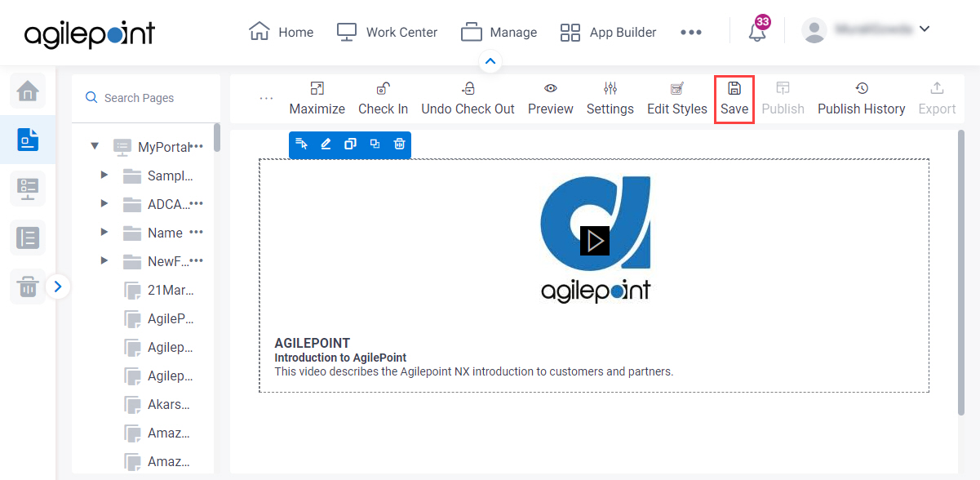Open the more options ellipsis in top navigation
The height and width of the screenshot is (480, 980).
(x=691, y=32)
